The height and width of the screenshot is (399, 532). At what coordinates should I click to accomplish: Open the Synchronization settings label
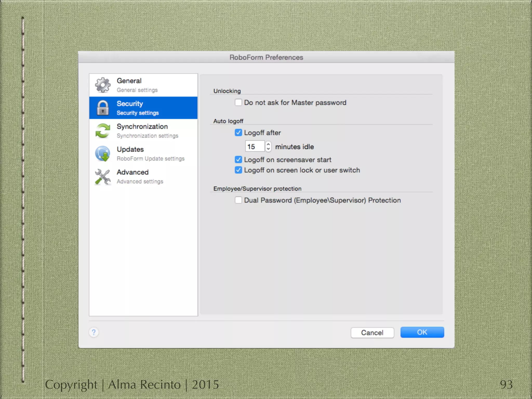tap(147, 136)
